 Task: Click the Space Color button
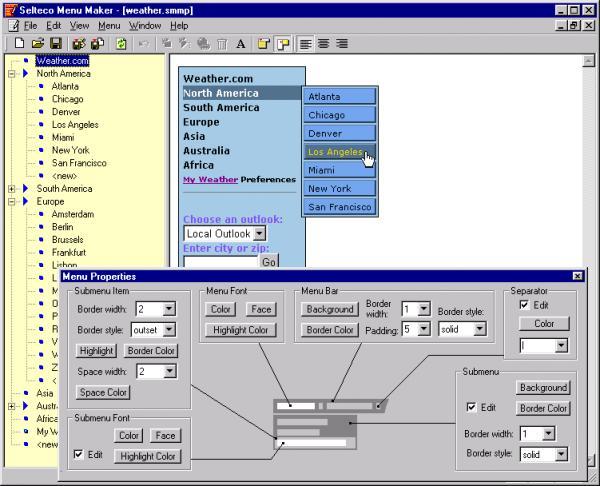[x=103, y=392]
